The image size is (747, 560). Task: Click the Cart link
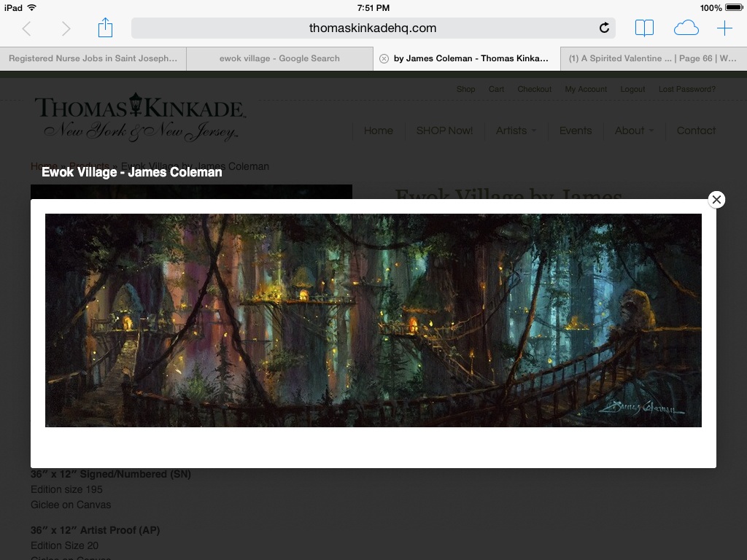tap(496, 89)
